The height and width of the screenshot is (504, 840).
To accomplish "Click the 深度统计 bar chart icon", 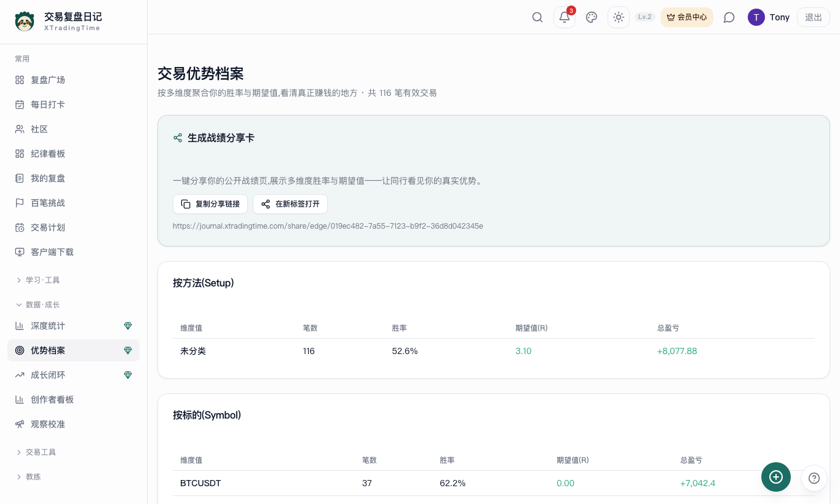I will click(20, 326).
